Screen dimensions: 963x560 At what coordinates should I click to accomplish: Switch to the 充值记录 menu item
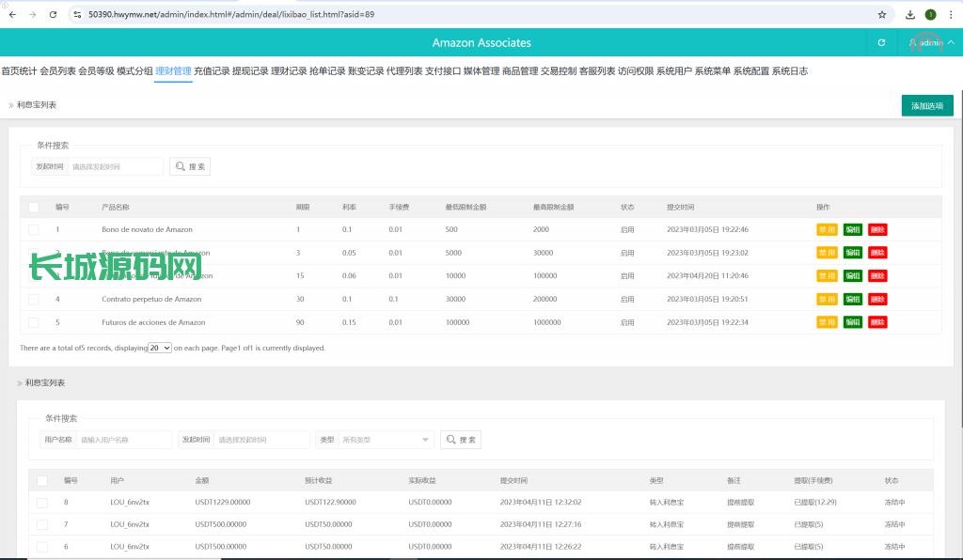click(x=212, y=71)
